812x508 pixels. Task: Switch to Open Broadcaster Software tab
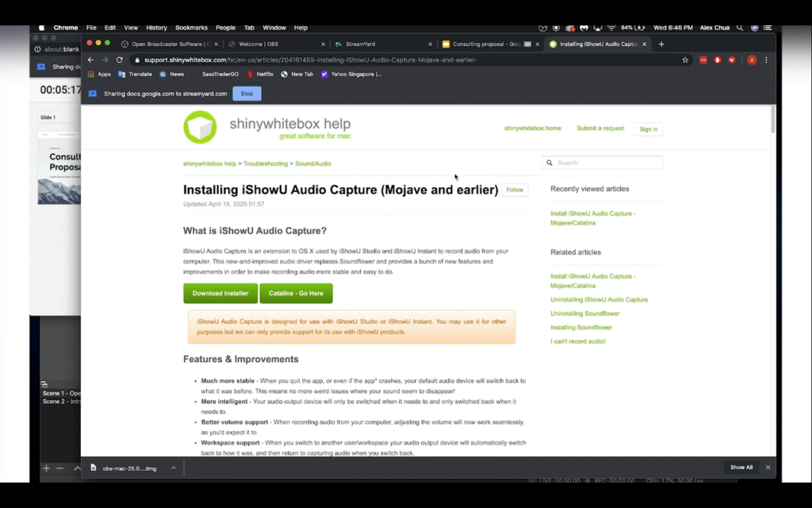coord(170,44)
